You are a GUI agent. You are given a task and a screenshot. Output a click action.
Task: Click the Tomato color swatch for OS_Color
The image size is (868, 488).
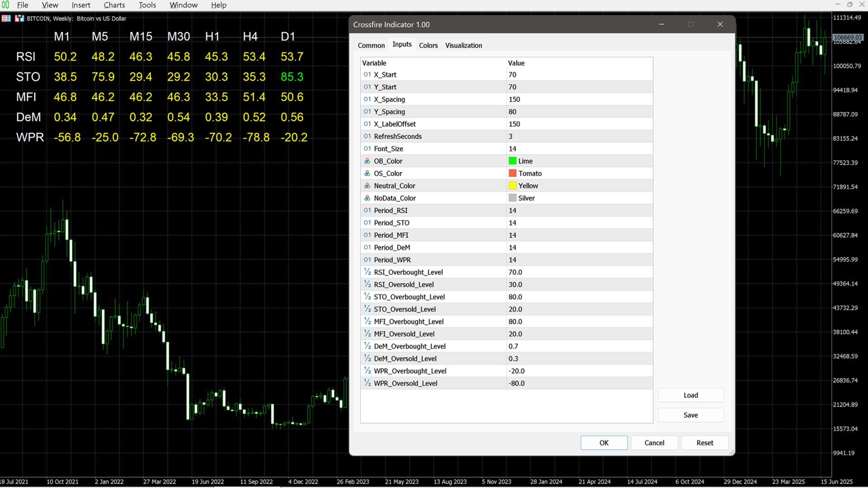coord(512,173)
